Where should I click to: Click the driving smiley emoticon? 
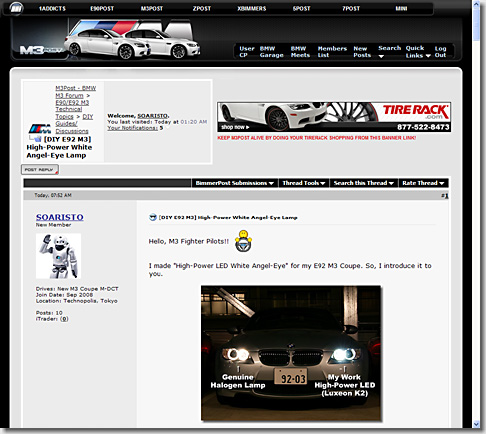point(243,241)
